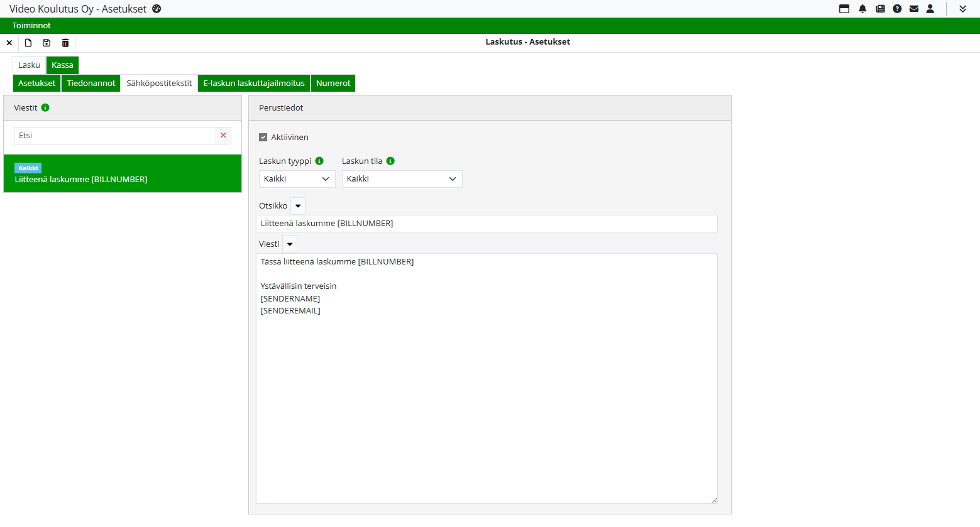Open the help question mark icon
Screen dimensions: 980x527
(897, 9)
